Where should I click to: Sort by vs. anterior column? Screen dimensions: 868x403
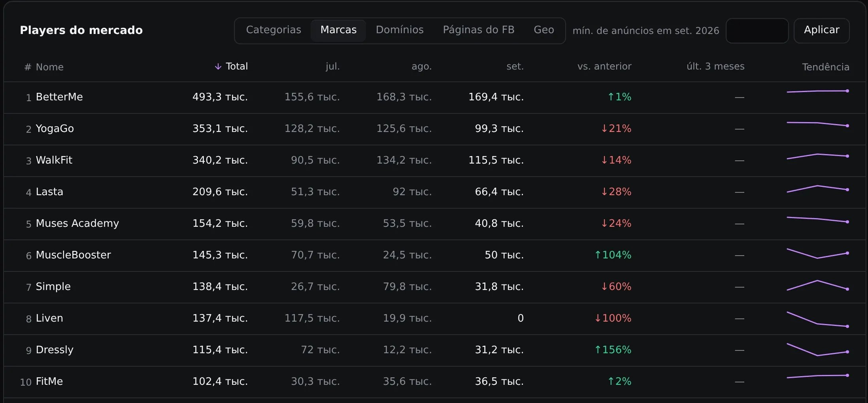[x=604, y=66]
